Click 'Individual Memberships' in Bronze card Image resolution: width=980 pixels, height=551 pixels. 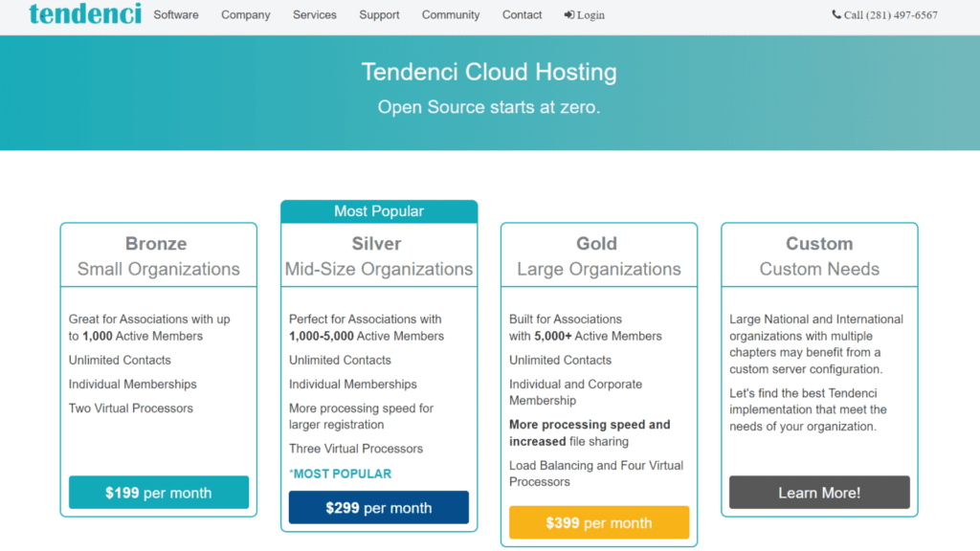click(x=132, y=385)
